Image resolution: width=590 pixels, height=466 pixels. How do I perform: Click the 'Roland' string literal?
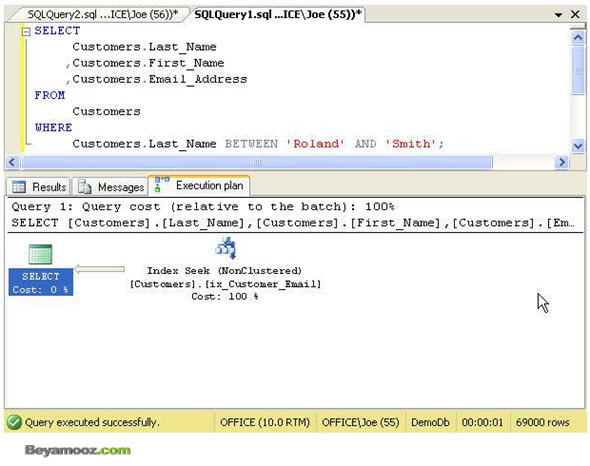click(315, 144)
